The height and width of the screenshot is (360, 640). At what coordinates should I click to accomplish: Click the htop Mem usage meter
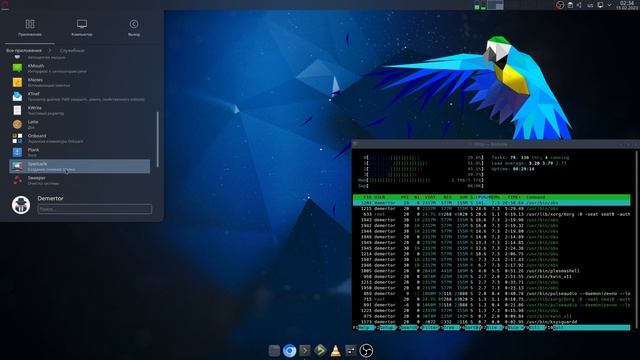pyautogui.click(x=421, y=180)
